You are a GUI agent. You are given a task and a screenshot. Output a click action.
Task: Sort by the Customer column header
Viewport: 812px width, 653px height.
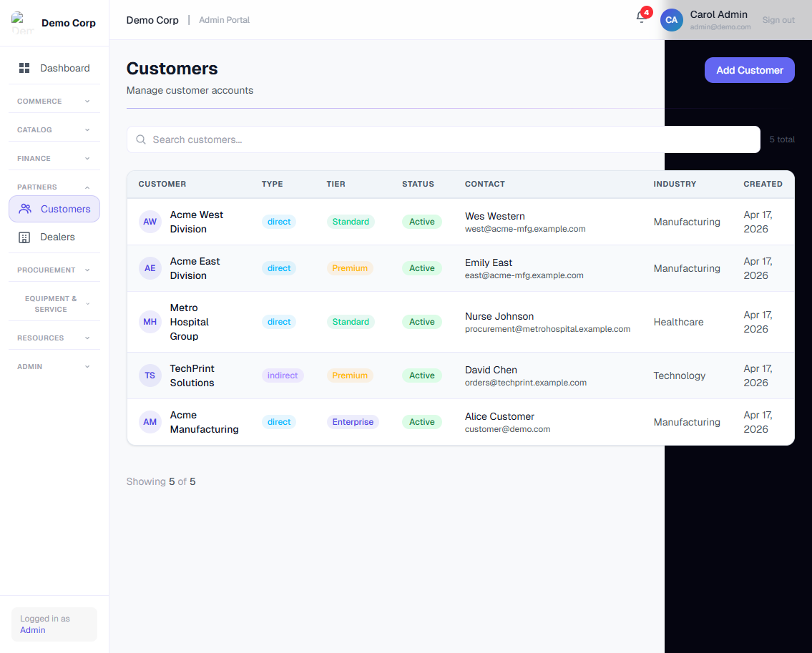tap(162, 184)
